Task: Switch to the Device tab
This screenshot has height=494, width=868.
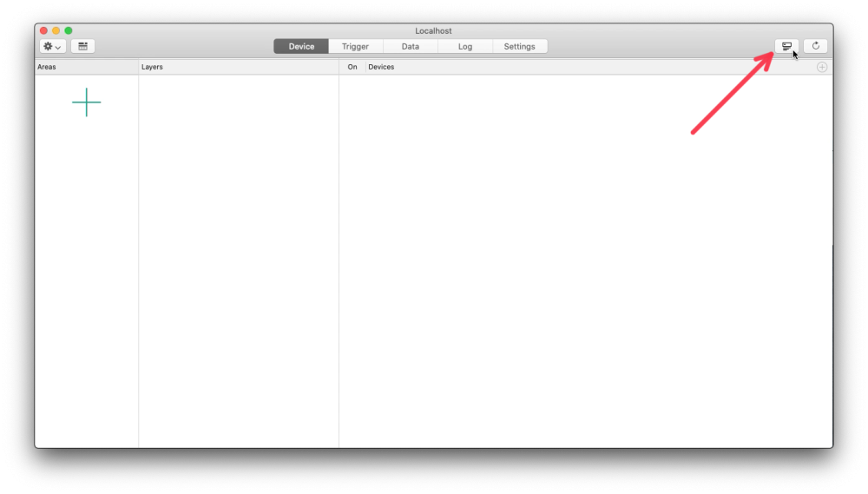Action: click(301, 47)
